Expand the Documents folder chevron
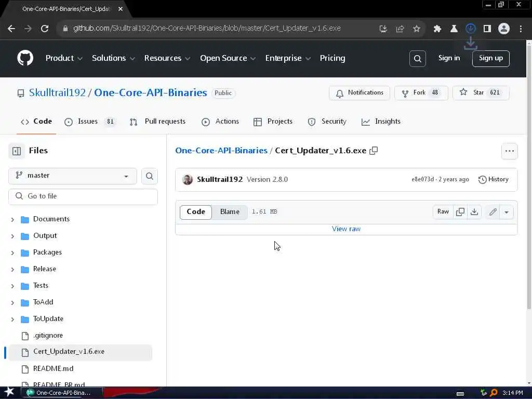 tap(12, 220)
